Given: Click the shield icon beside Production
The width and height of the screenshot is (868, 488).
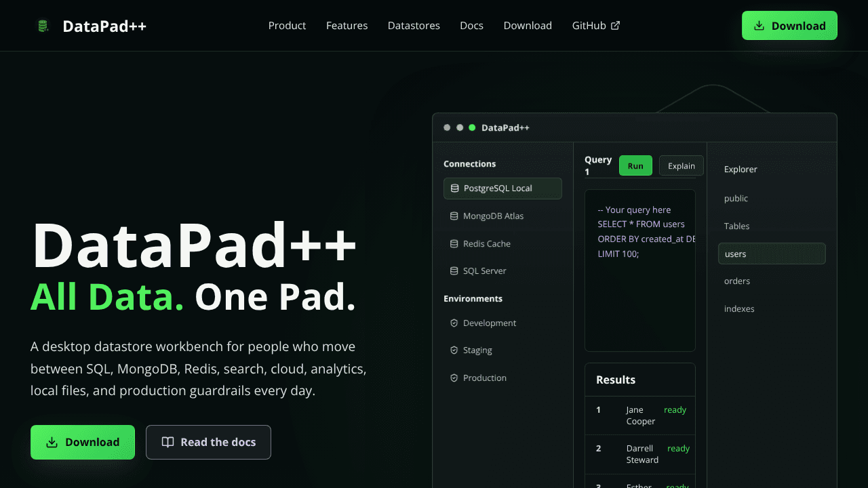Looking at the screenshot, I should pyautogui.click(x=454, y=378).
